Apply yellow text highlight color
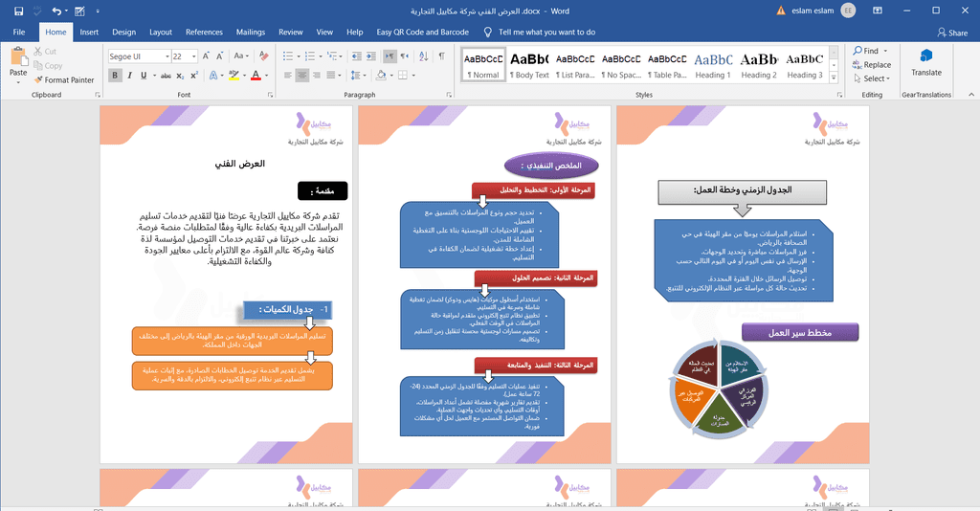This screenshot has height=511, width=980. coord(234,76)
